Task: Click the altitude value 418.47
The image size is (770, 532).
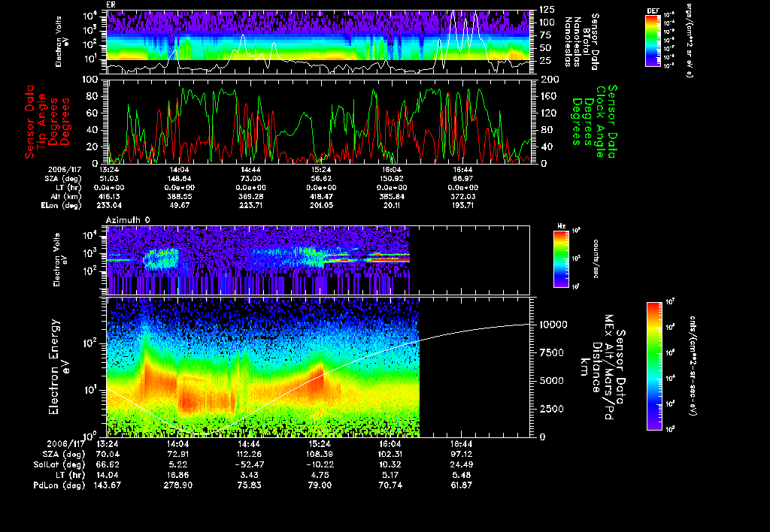Action: (321, 196)
